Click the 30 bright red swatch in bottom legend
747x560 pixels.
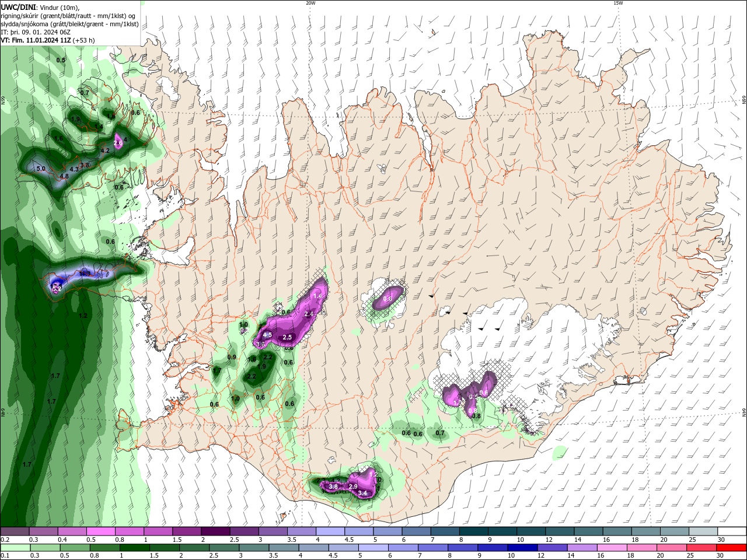[x=732, y=548]
